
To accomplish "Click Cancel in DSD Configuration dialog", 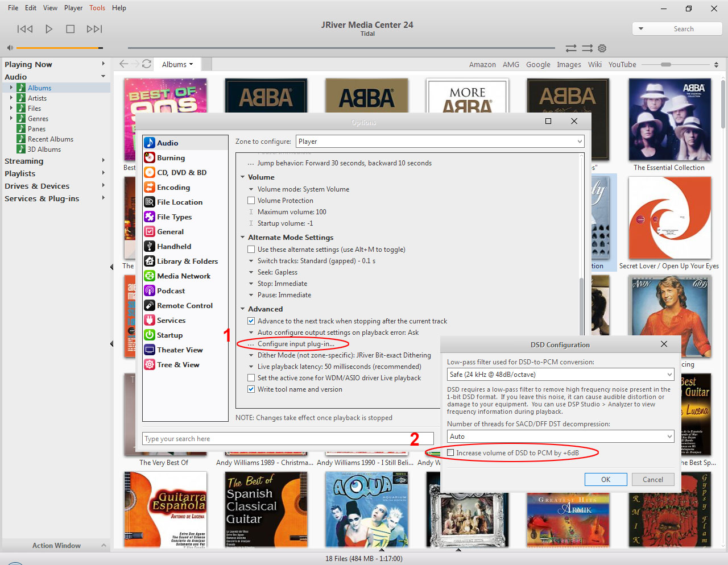I will [x=653, y=479].
